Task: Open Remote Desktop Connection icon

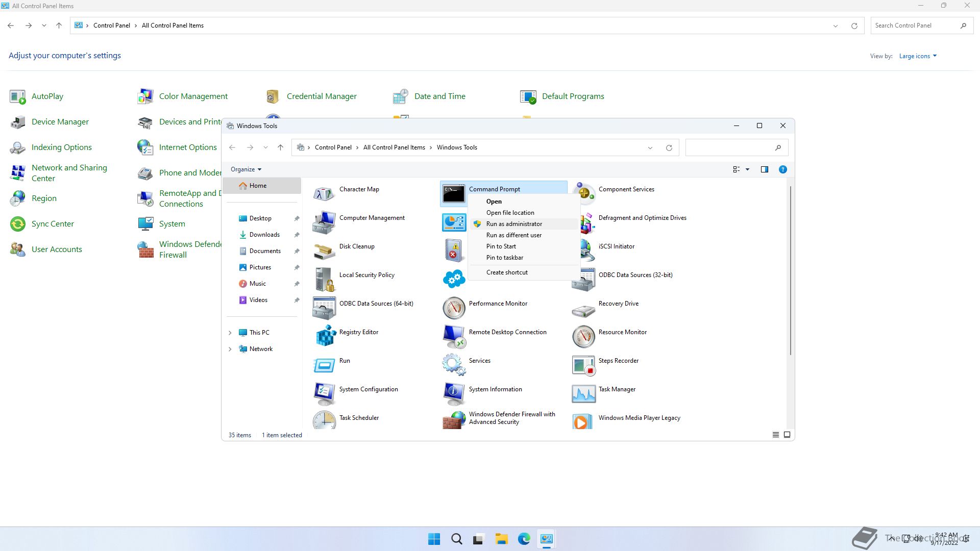Action: pyautogui.click(x=454, y=337)
